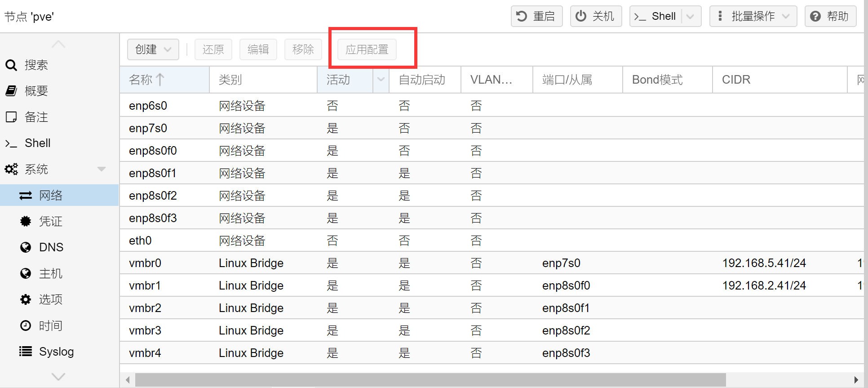Screen dimensions: 868x388
Task: Click the horizontal scrollbar right arrow
Action: (x=856, y=380)
